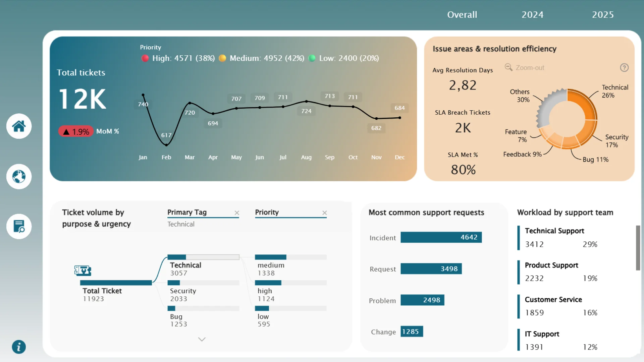Open the globe map page icon
Image resolution: width=644 pixels, height=362 pixels.
pos(19,176)
